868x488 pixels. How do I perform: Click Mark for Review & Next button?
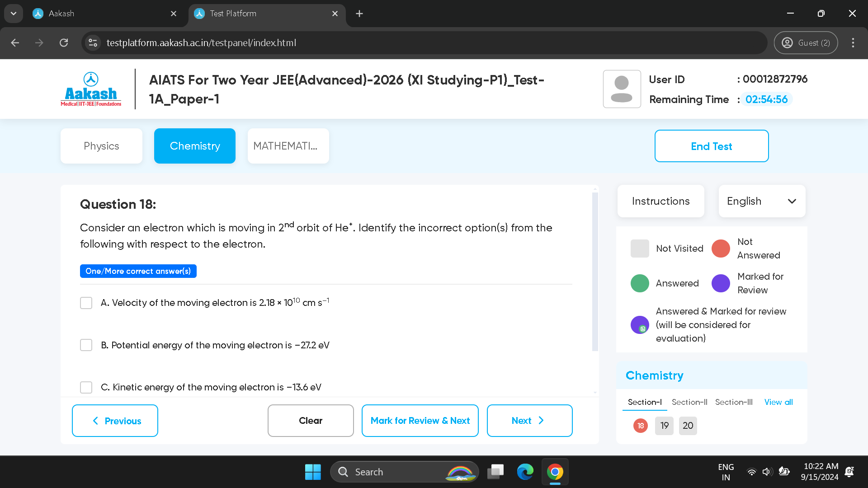coord(420,421)
